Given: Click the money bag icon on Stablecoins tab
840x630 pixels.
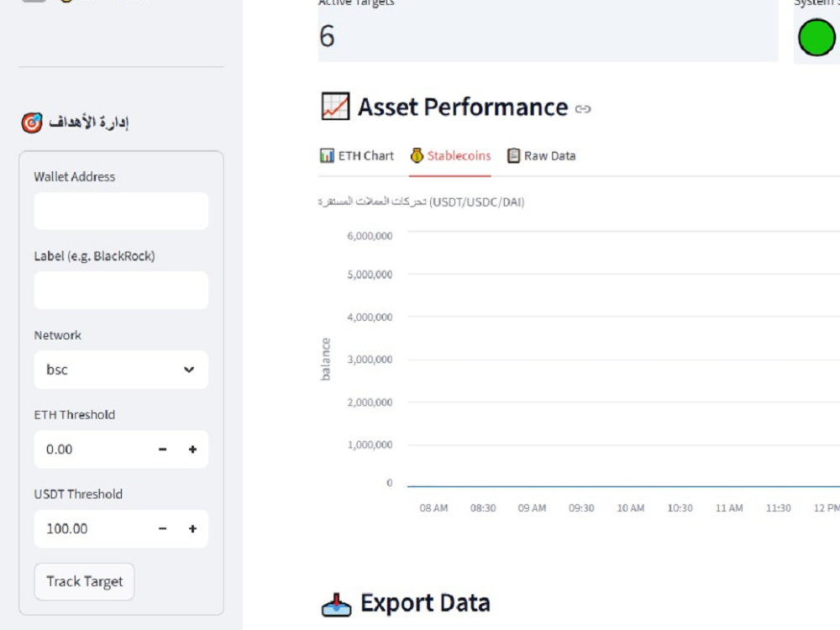Looking at the screenshot, I should click(417, 155).
